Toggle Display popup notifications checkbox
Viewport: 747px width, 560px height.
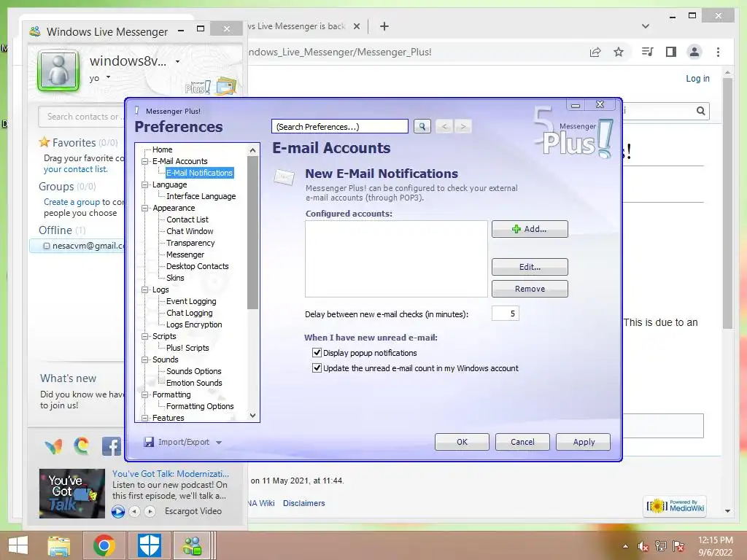coord(317,352)
